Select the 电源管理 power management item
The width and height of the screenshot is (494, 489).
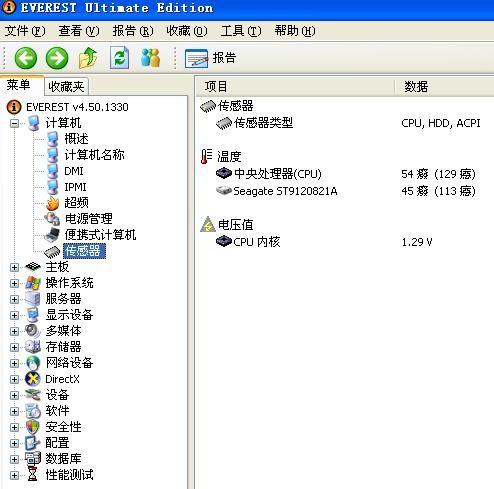(x=89, y=219)
